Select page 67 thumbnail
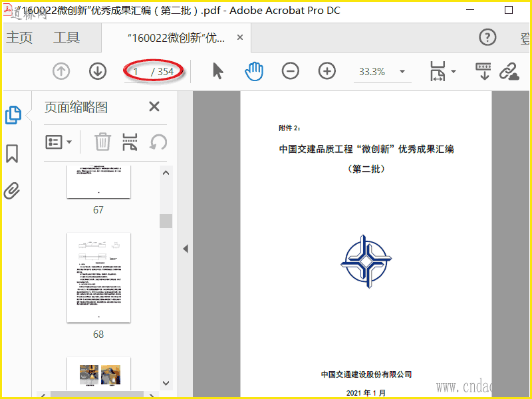The image size is (532, 399). click(98, 182)
